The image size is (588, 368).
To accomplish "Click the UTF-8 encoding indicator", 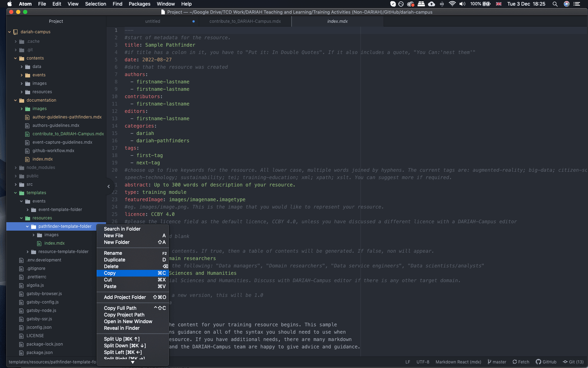I will pyautogui.click(x=422, y=362).
